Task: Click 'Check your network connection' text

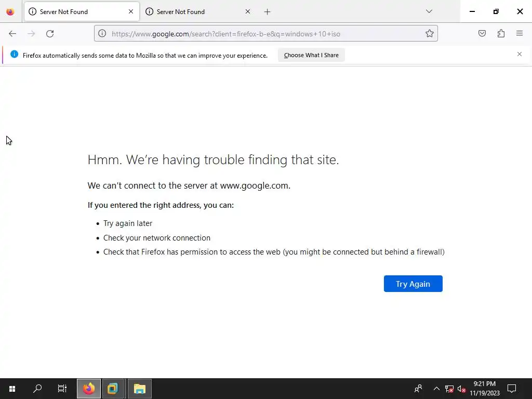Action: [157, 238]
